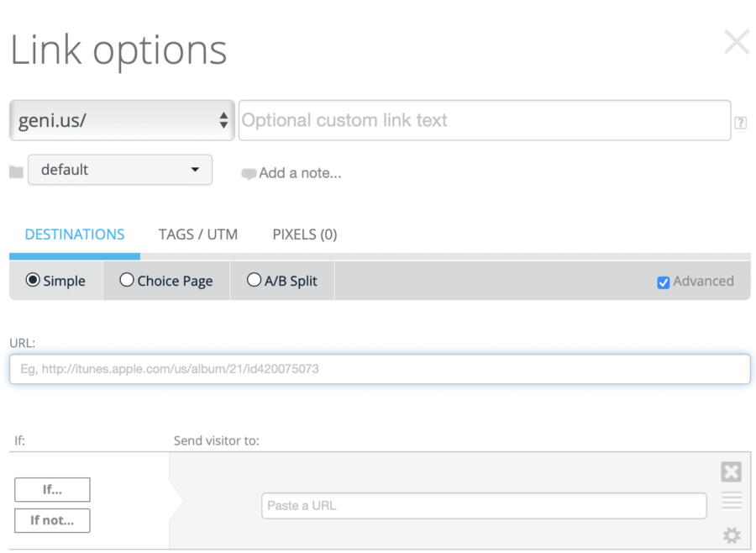Expand the default group dropdown

point(120,170)
